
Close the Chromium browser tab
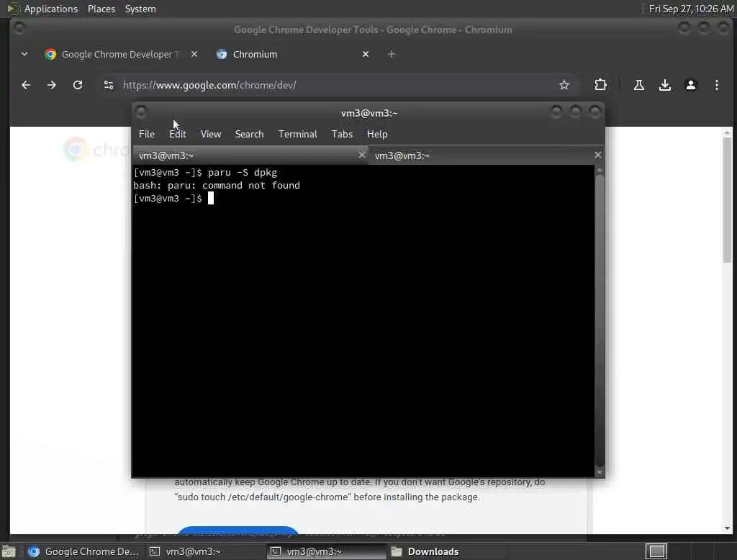tap(365, 54)
